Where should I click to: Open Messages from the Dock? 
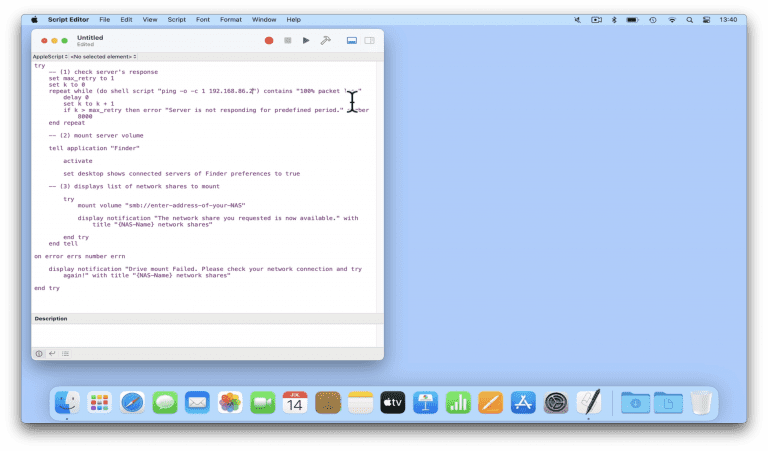tap(165, 403)
